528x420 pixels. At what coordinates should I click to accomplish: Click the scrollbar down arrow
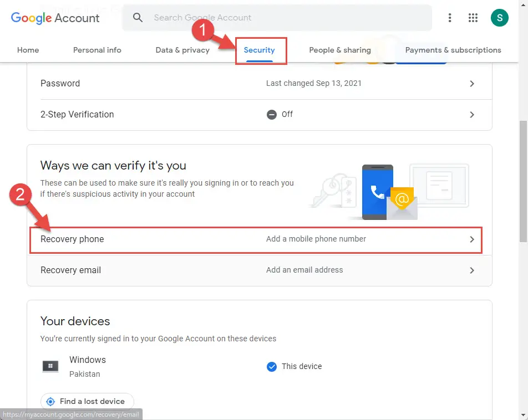point(523,415)
